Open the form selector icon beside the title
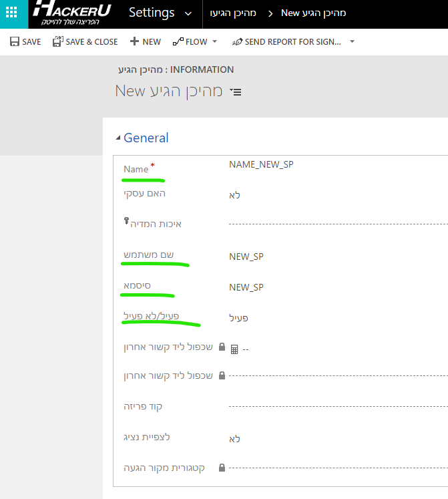 (235, 92)
